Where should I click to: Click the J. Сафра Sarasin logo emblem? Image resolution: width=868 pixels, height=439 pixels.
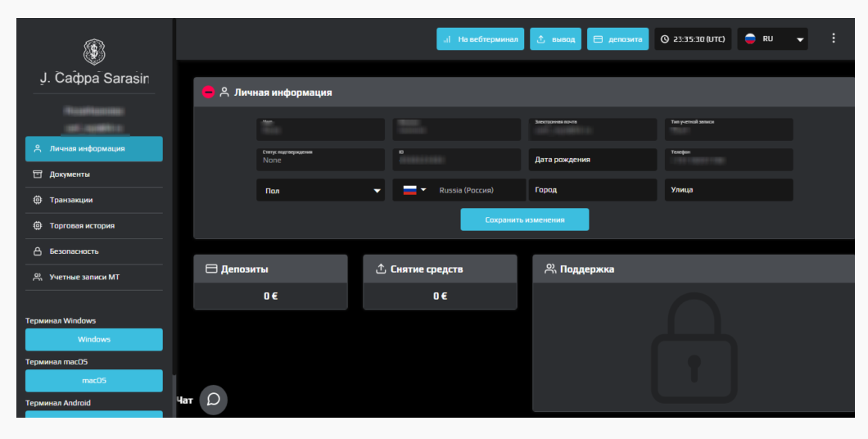[x=94, y=52]
